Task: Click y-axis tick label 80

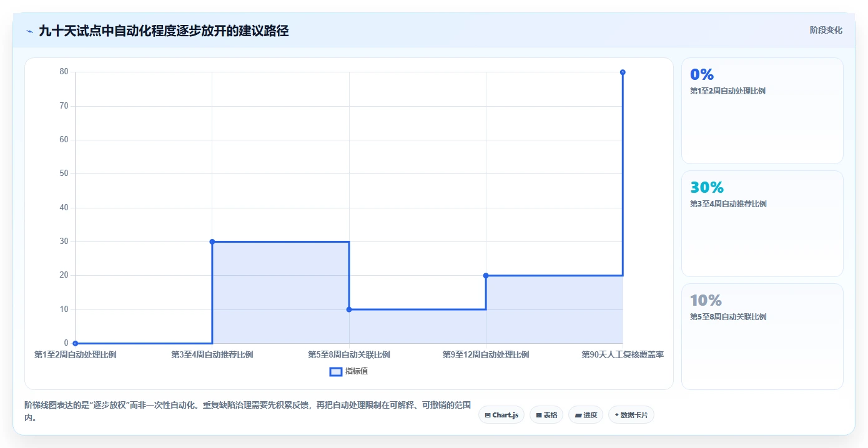Action: 64,72
